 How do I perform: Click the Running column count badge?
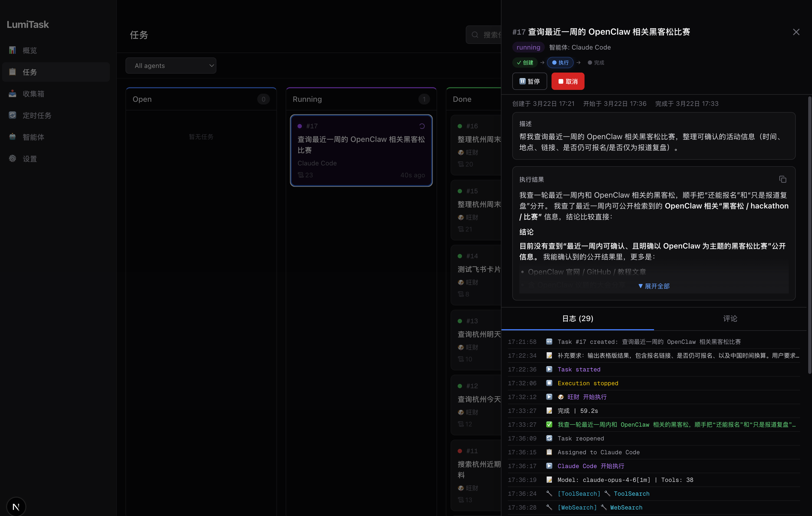tap(424, 99)
